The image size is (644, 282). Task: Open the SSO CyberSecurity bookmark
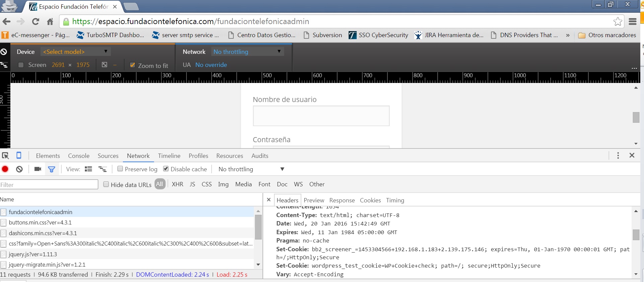click(x=378, y=35)
